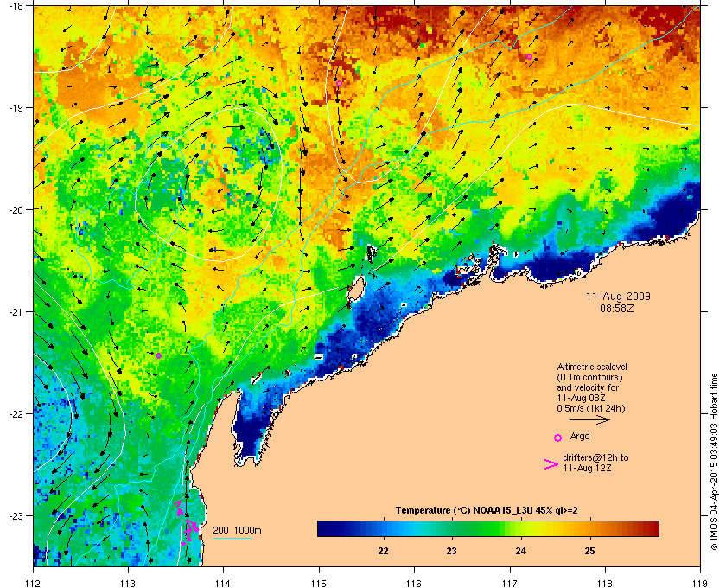Click colorbar tick label 23

pos(451,551)
